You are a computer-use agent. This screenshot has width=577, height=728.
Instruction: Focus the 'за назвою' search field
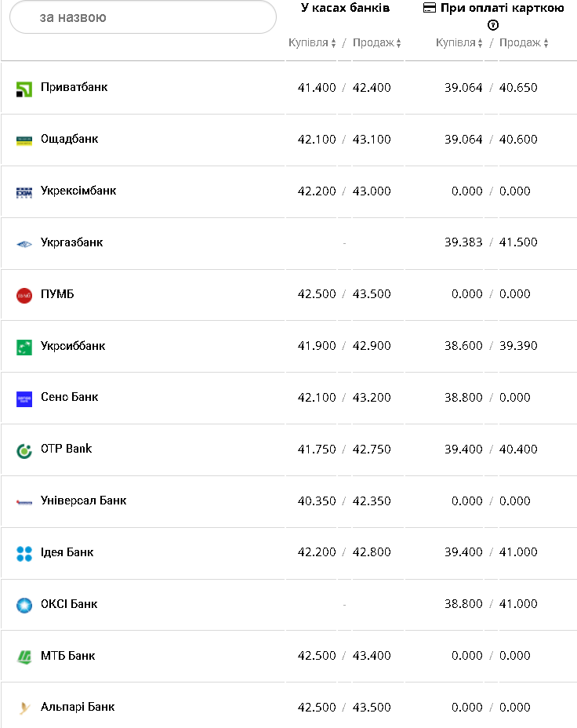(x=143, y=17)
